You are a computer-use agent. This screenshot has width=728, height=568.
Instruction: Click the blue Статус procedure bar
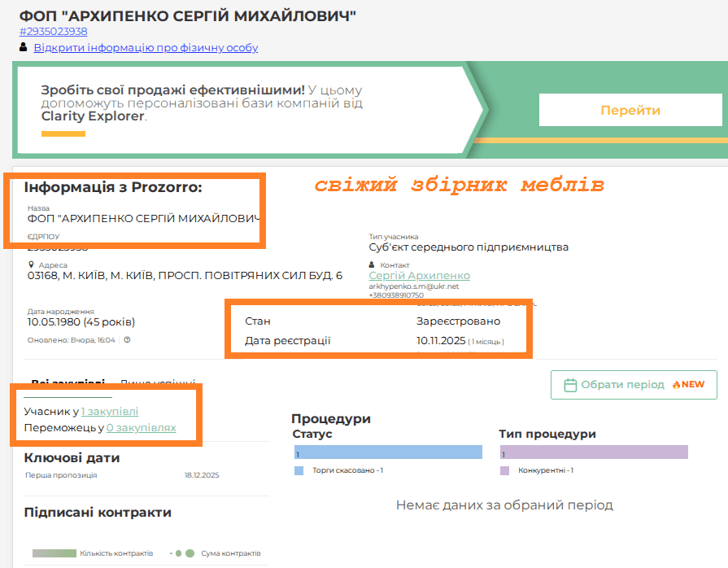(387, 452)
